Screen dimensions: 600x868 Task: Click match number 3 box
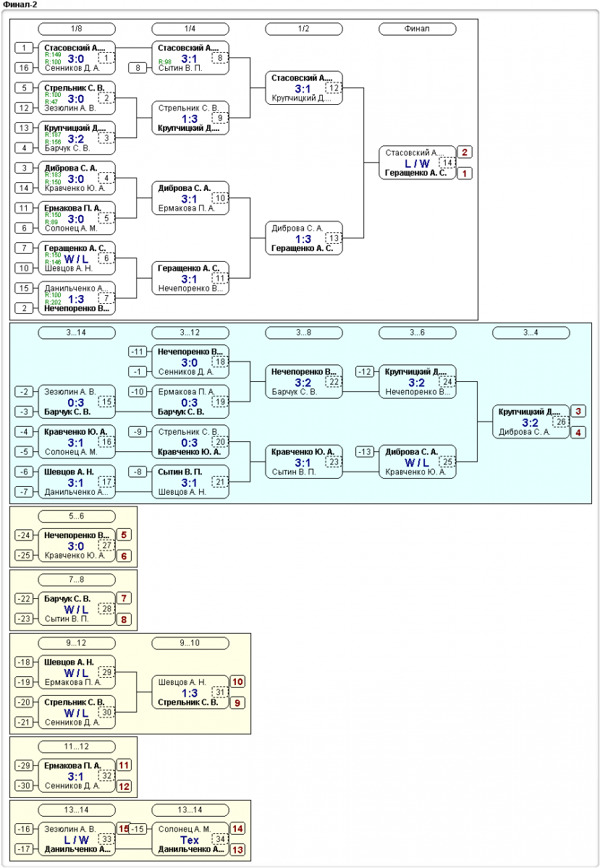click(x=106, y=137)
